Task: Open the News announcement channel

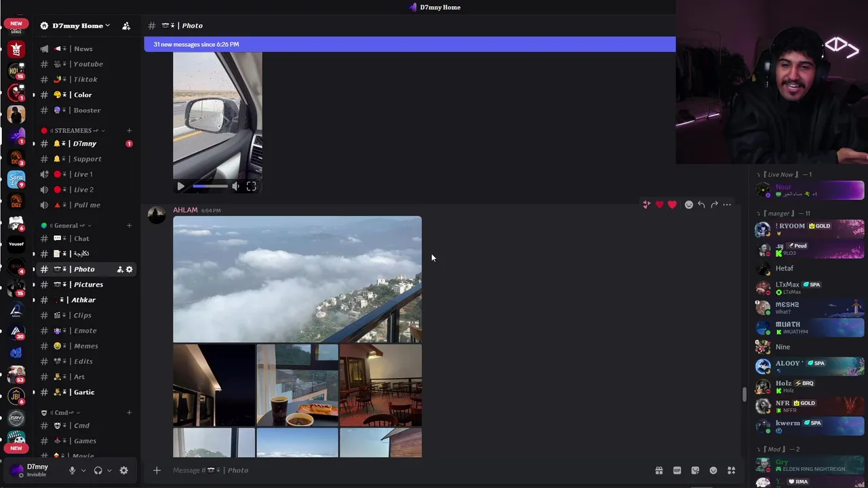Action: (83, 49)
